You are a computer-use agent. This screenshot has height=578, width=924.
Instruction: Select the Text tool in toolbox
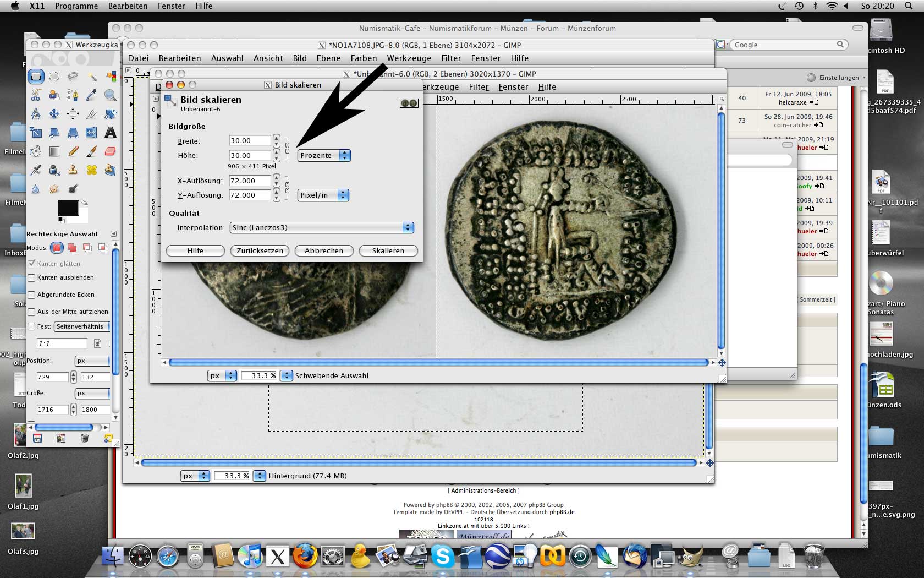coord(111,133)
